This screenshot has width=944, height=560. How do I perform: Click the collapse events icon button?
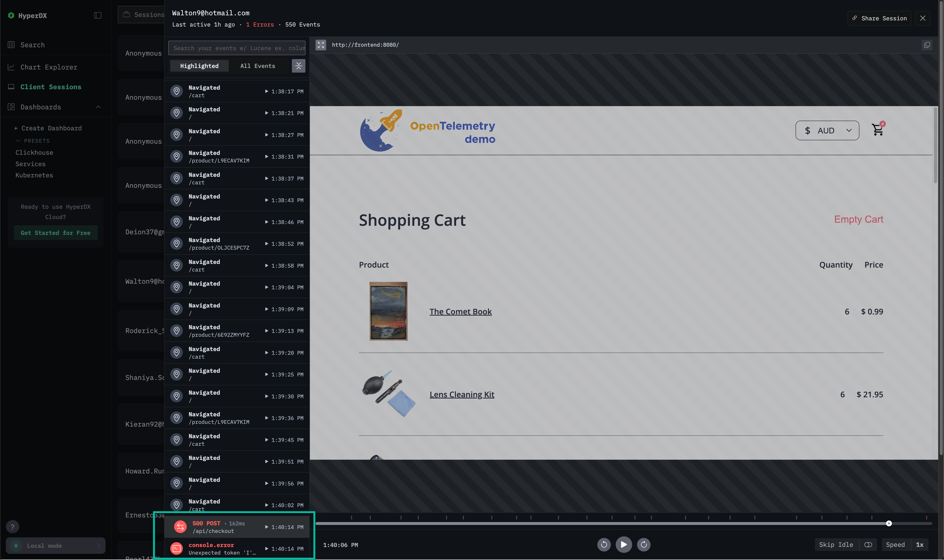coord(298,66)
